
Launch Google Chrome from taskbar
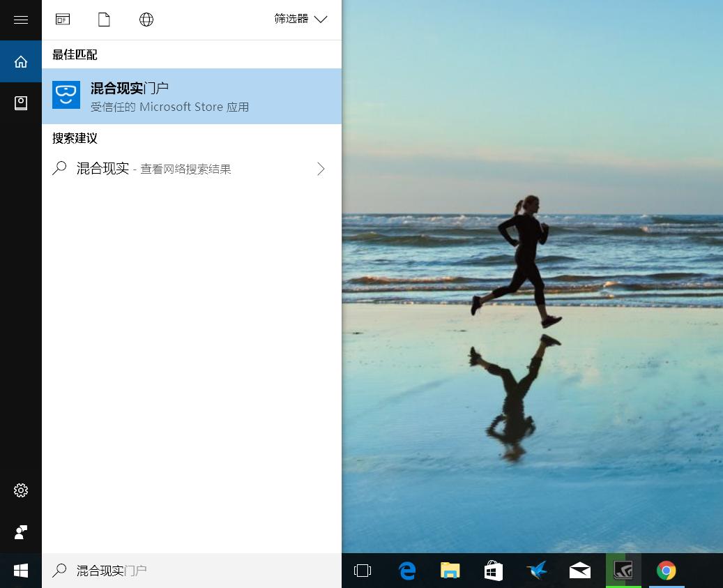[x=667, y=571]
